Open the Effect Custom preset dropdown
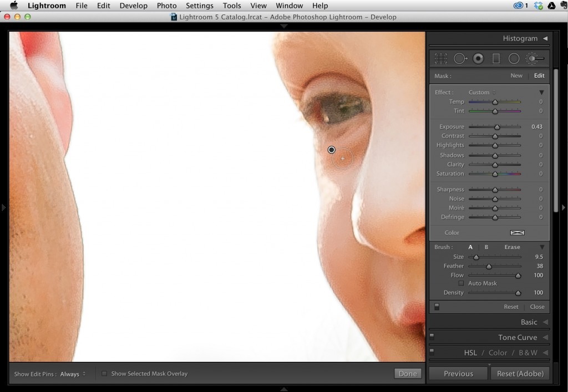Viewport: 568px width, 392px height. tap(482, 92)
